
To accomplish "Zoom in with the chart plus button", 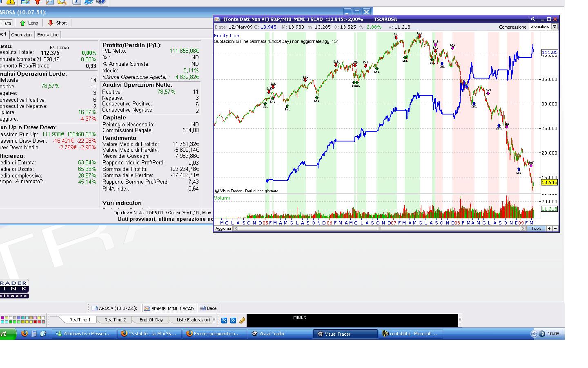I will click(549, 229).
